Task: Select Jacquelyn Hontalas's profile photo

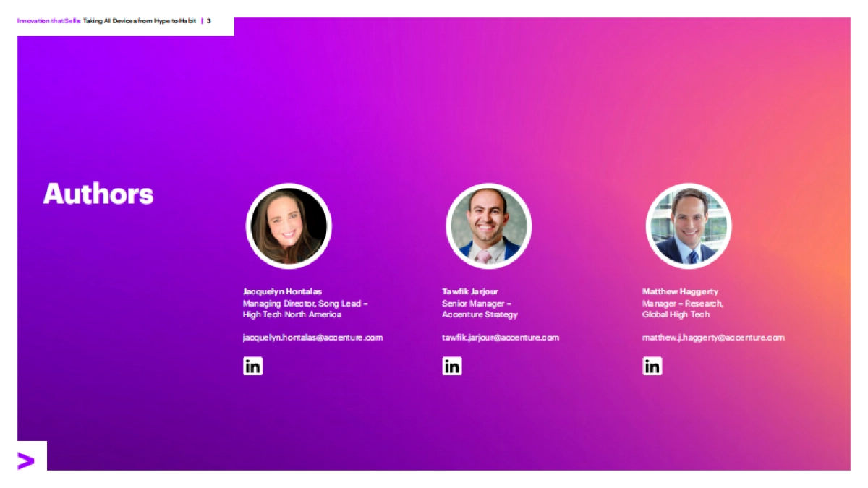Action: pyautogui.click(x=289, y=226)
